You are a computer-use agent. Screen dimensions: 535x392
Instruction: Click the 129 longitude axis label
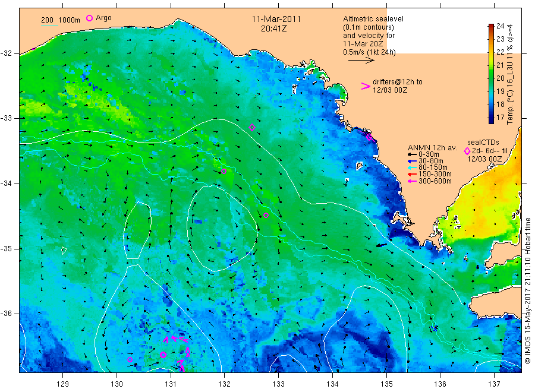click(63, 384)
